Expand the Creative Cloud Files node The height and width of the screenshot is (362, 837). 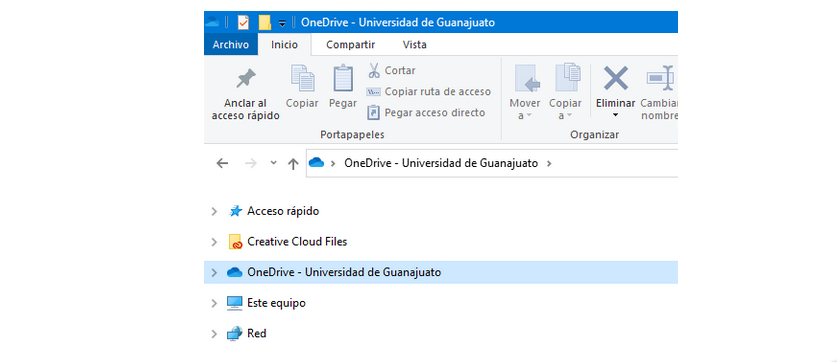tap(214, 242)
